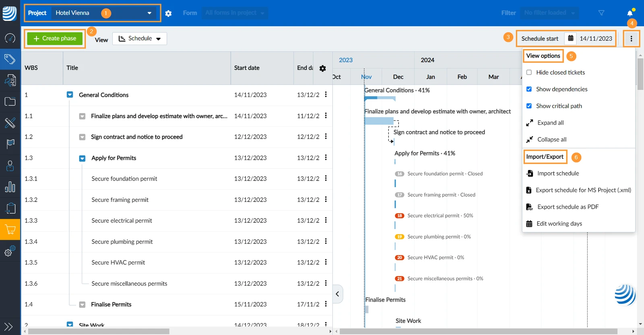The image size is (644, 335).
Task: Enable Hide closed tickets checkbox
Action: [529, 72]
